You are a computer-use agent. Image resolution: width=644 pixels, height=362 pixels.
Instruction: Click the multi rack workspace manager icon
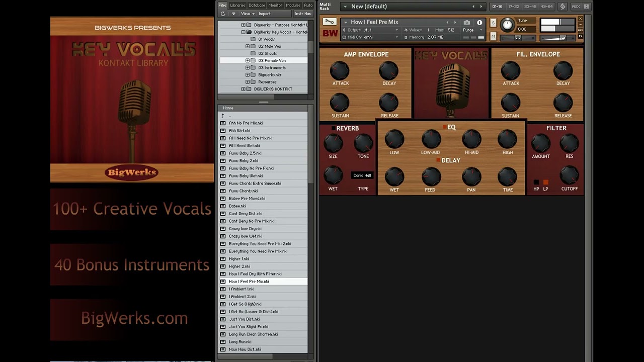coord(562,7)
